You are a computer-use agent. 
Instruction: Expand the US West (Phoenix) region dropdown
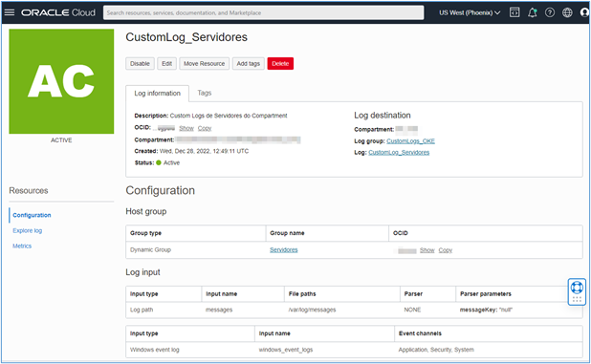pyautogui.click(x=470, y=12)
